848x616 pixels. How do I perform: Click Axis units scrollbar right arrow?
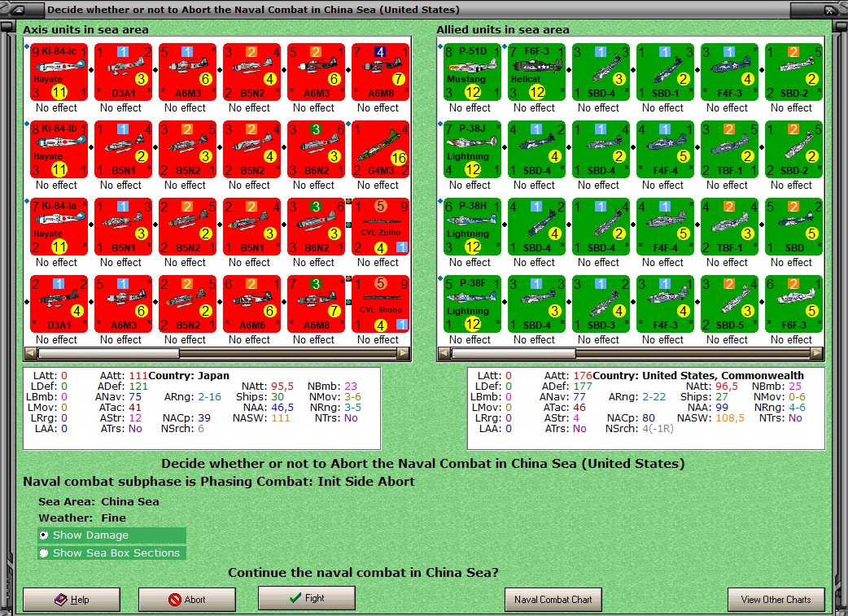click(x=404, y=354)
